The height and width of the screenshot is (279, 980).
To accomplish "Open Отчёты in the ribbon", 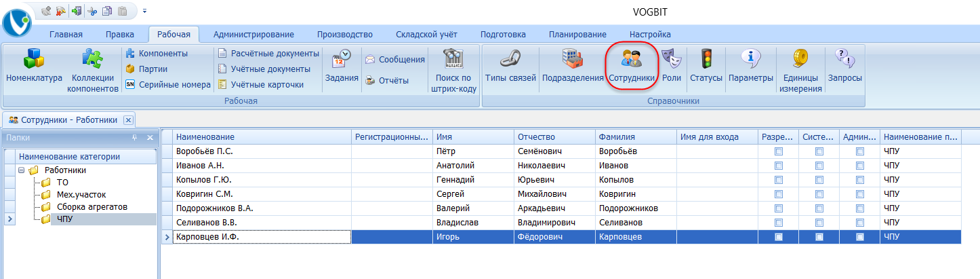I will (387, 81).
